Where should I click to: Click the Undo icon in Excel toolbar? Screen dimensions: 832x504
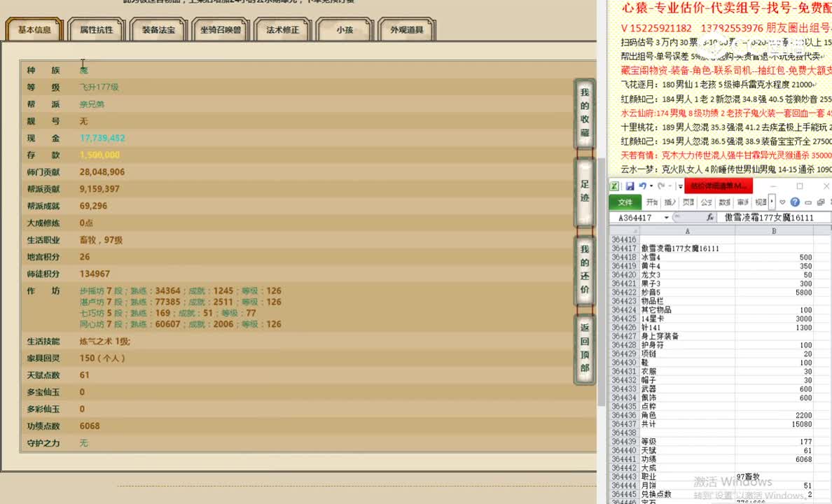[643, 186]
